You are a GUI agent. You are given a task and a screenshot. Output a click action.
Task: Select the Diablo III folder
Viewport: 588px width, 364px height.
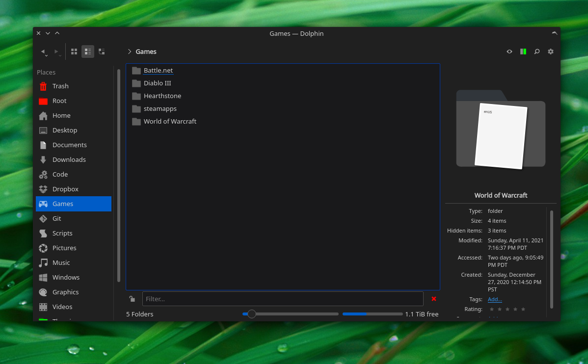[x=152, y=83]
